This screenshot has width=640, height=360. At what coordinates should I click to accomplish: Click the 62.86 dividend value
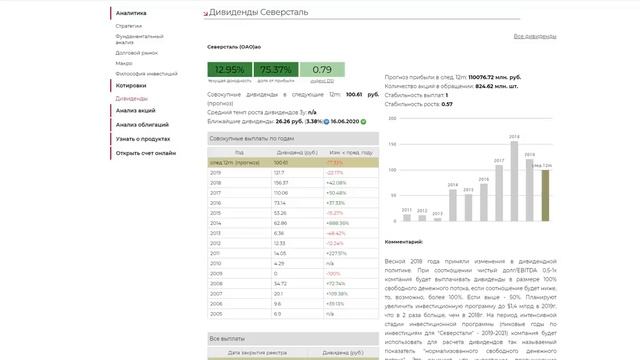click(280, 223)
